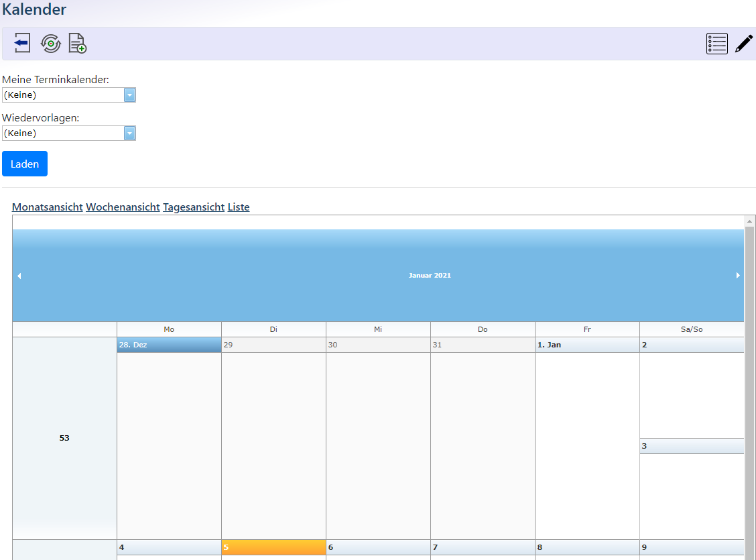Switch to Monatsansicht view
This screenshot has height=560, width=756.
[48, 207]
